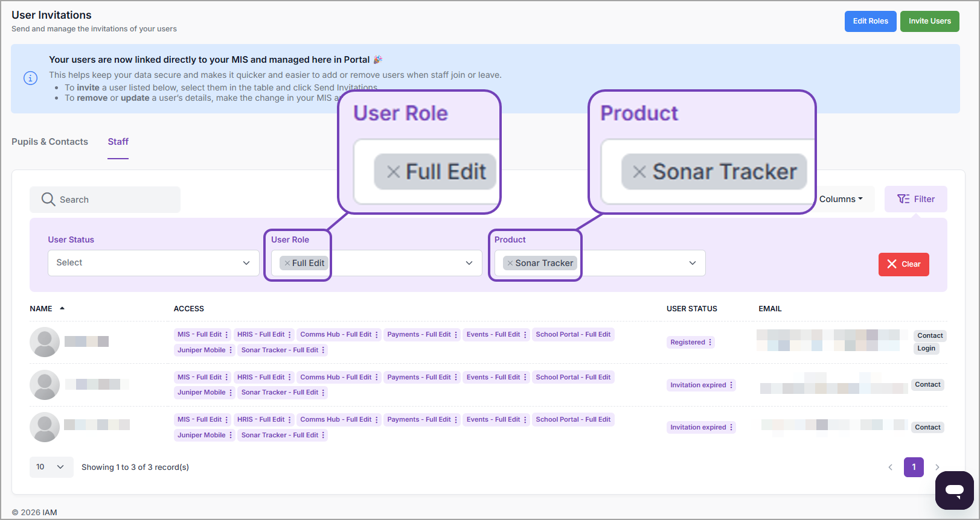Open second row Invitation expired options menu
Viewport: 980px width, 520px height.
coord(731,385)
